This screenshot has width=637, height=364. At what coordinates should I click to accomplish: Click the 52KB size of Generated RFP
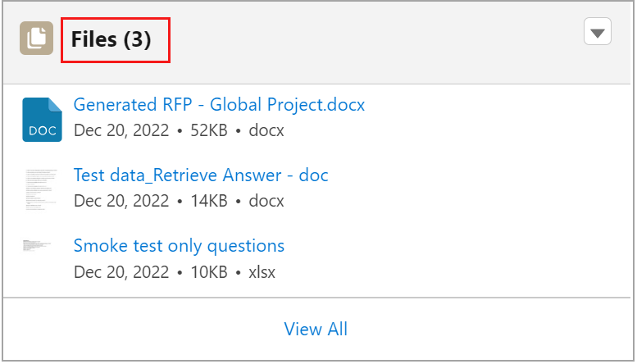point(208,130)
